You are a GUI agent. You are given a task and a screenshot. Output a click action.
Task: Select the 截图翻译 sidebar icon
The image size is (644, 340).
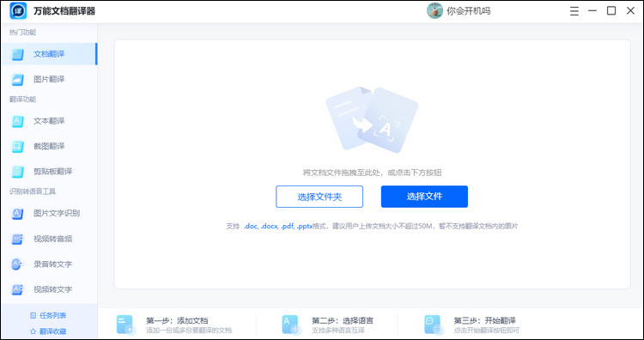(x=18, y=146)
